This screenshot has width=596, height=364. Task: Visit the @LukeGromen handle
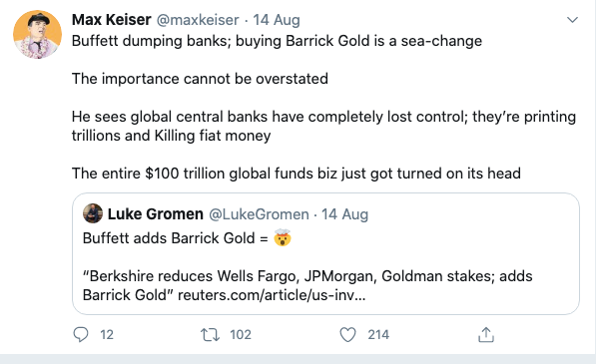point(259,214)
